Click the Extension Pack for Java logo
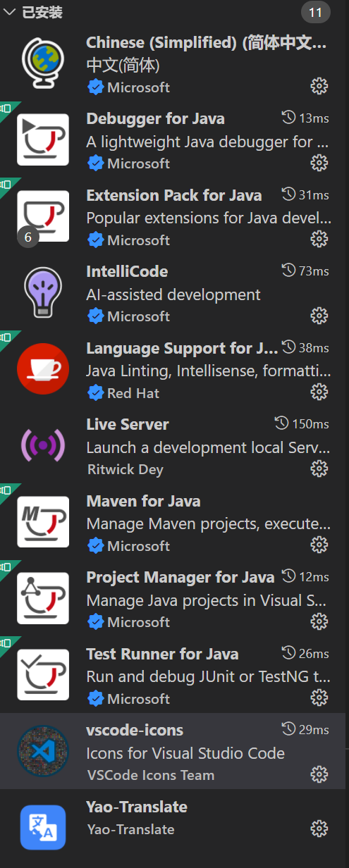 point(43,216)
